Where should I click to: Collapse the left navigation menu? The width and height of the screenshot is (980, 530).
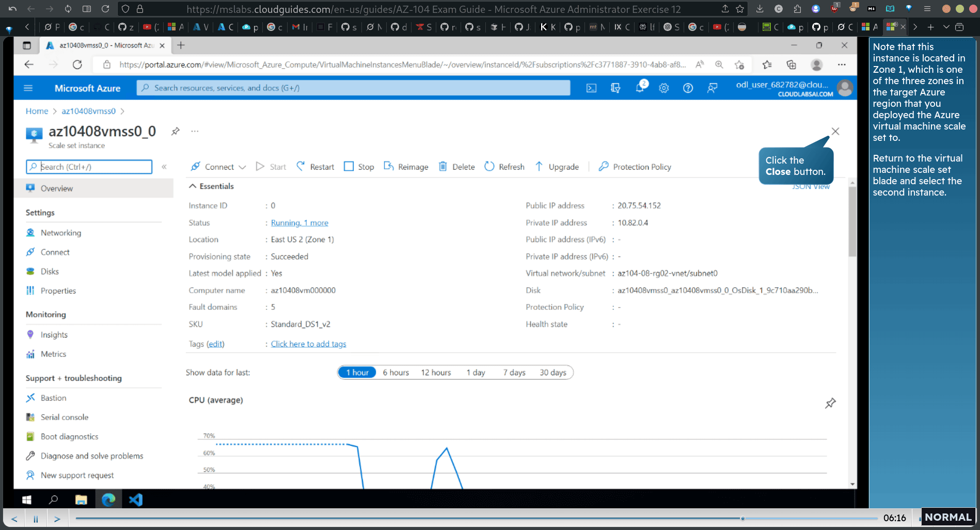click(164, 167)
